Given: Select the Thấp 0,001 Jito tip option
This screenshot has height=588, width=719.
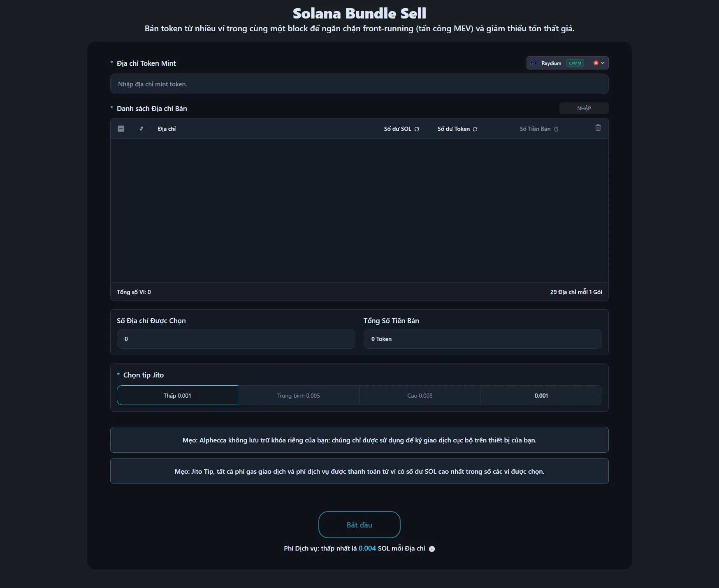Looking at the screenshot, I should pyautogui.click(x=177, y=395).
